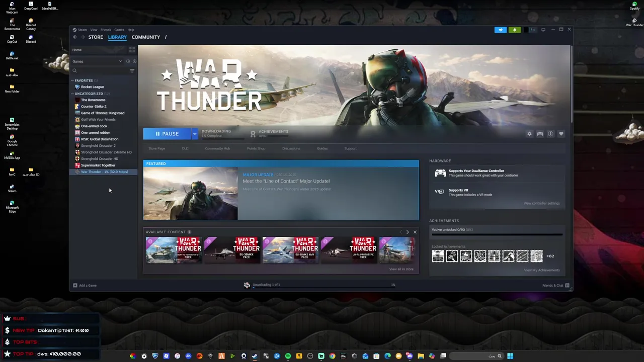Pause the War Thunder download
The height and width of the screenshot is (362, 644).
click(x=167, y=134)
